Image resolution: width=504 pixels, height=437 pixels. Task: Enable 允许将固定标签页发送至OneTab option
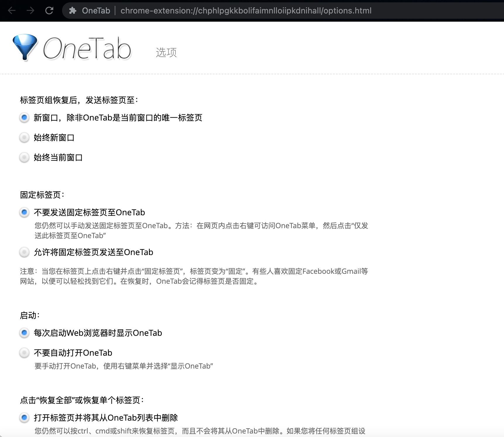(x=24, y=252)
